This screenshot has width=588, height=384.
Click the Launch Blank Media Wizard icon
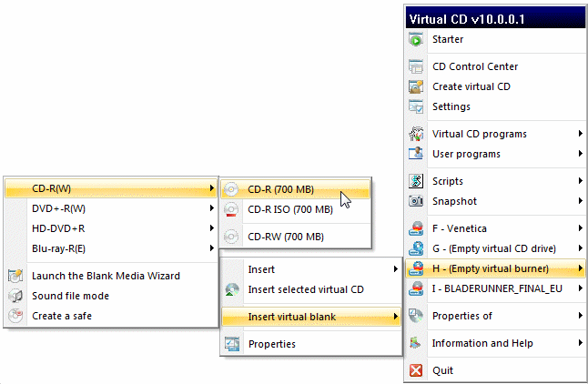click(15, 276)
